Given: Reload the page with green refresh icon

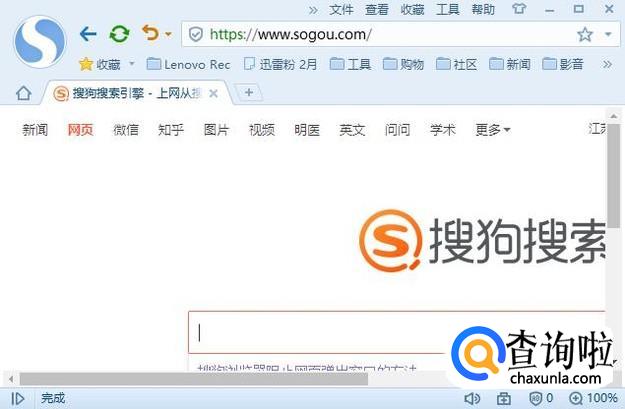Looking at the screenshot, I should click(x=119, y=34).
